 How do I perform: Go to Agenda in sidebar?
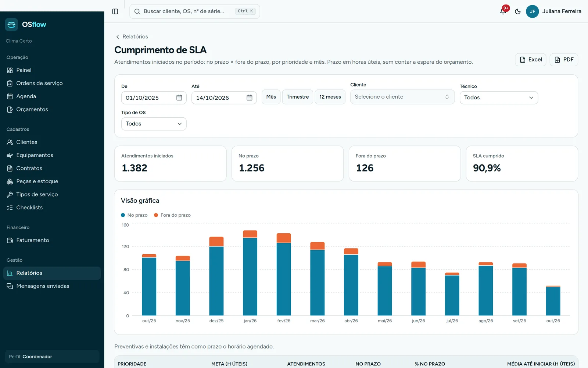click(x=52, y=96)
